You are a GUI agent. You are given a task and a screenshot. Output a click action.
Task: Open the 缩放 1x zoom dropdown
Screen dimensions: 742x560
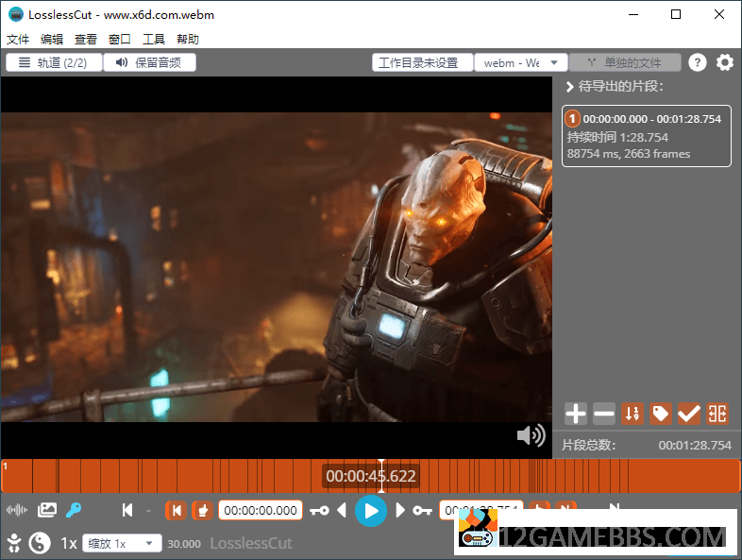pyautogui.click(x=122, y=543)
